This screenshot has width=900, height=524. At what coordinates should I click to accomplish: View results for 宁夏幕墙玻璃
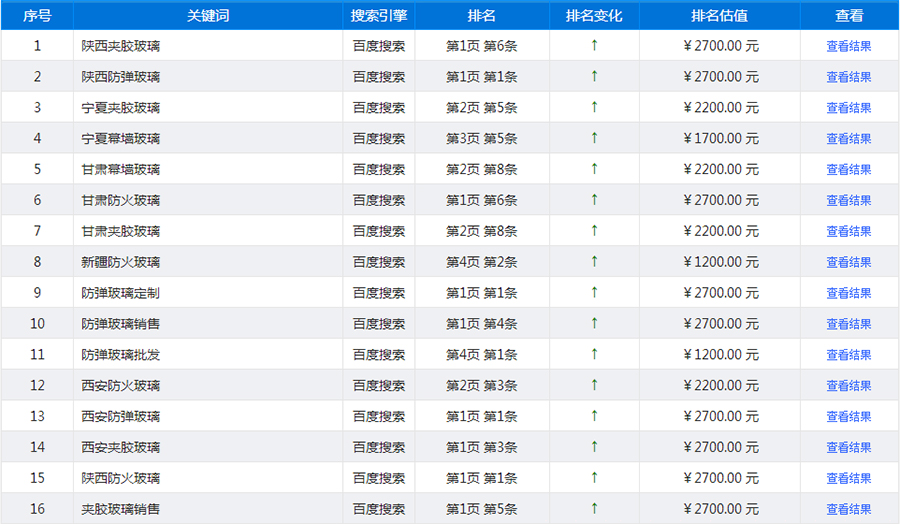click(x=848, y=139)
